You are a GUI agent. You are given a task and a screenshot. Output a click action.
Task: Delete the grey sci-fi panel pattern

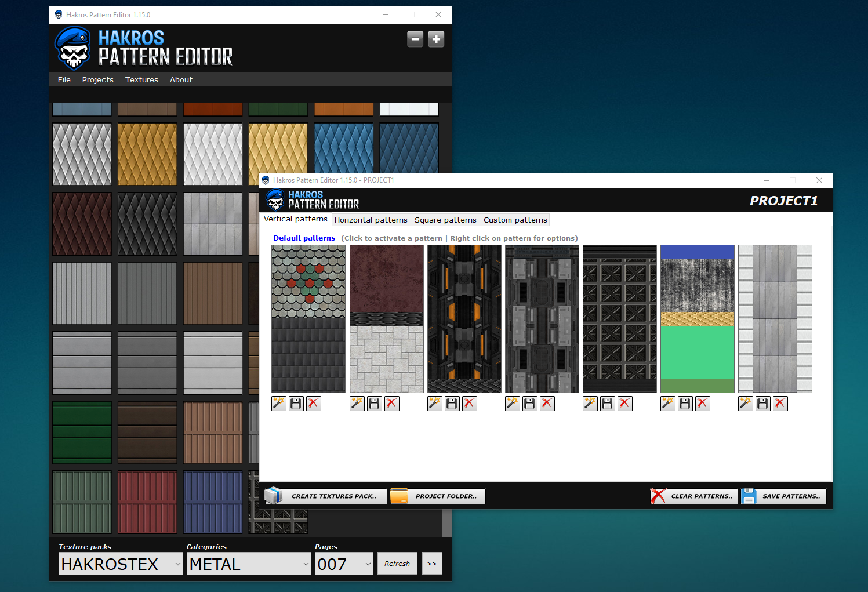tap(547, 404)
